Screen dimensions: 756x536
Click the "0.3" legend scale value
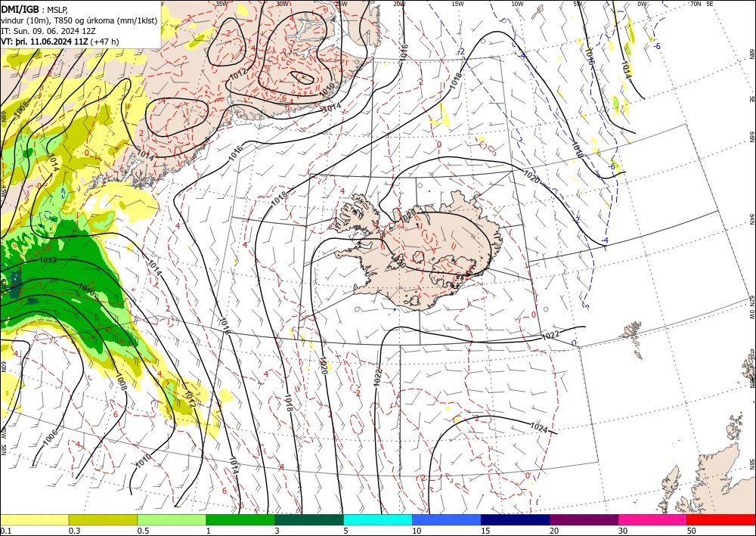tap(74, 531)
